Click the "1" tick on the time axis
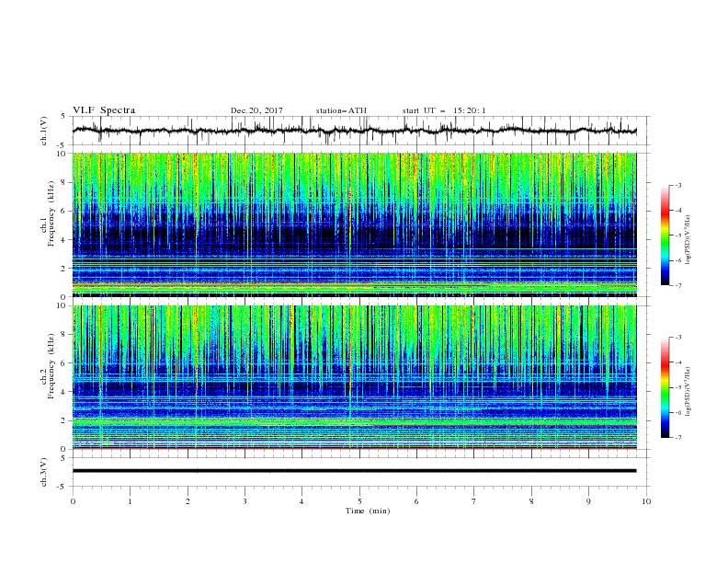Screen dimensions: 728x563 point(131,501)
